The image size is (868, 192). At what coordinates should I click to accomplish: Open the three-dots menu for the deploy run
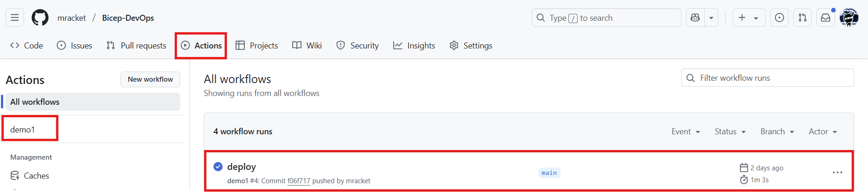(838, 172)
